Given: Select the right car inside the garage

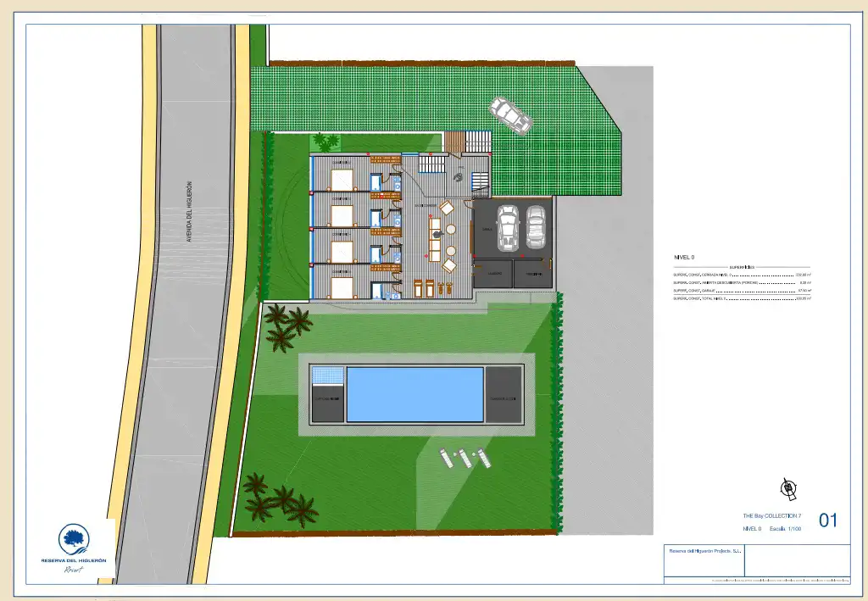Looking at the screenshot, I should (535, 225).
